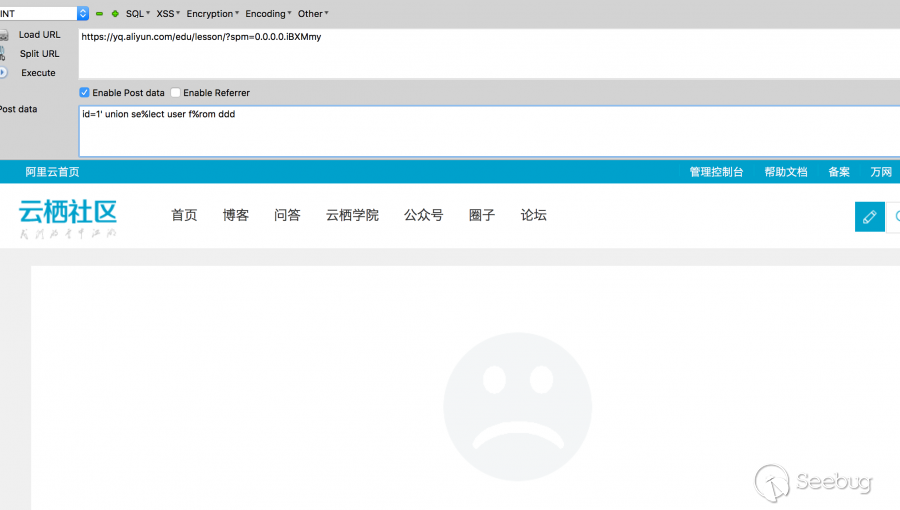900x510 pixels.
Task: Go to 公众号 nav tab
Action: (x=424, y=215)
